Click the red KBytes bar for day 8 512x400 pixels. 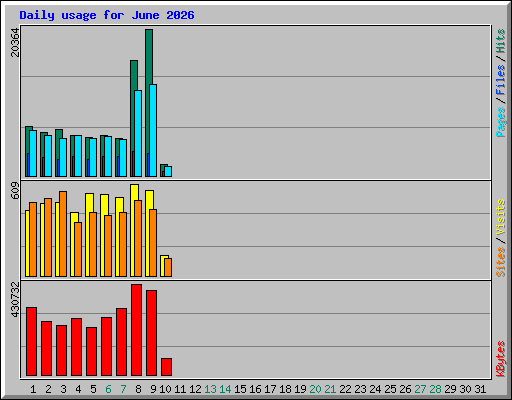tap(136, 330)
